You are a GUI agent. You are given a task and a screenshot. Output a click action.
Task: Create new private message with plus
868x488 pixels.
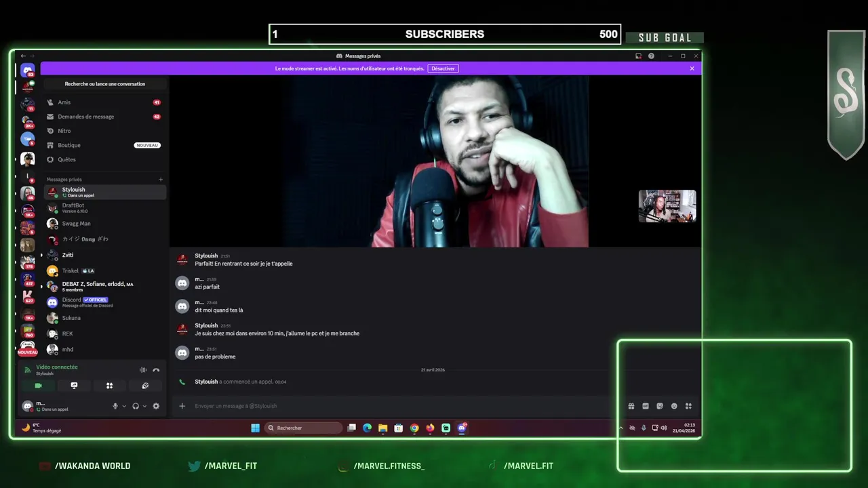coord(161,180)
